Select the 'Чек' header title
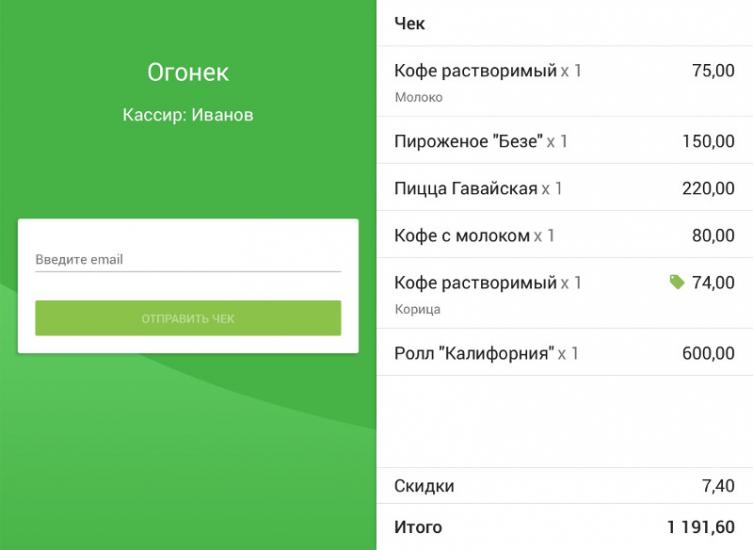753x550 pixels. 409,23
